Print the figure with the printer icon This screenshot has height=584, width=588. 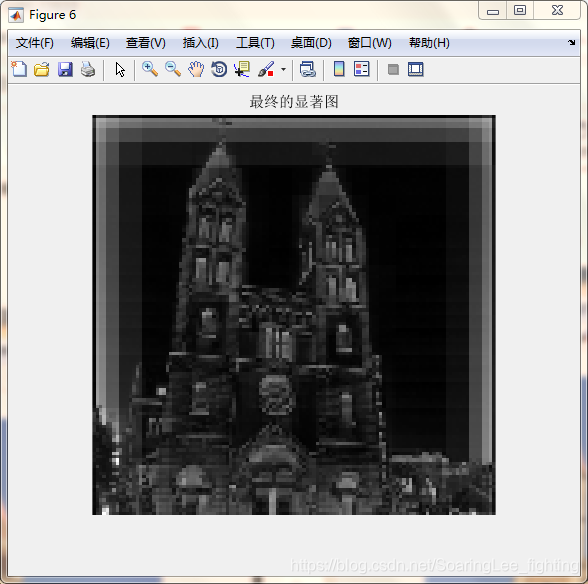pyautogui.click(x=88, y=70)
